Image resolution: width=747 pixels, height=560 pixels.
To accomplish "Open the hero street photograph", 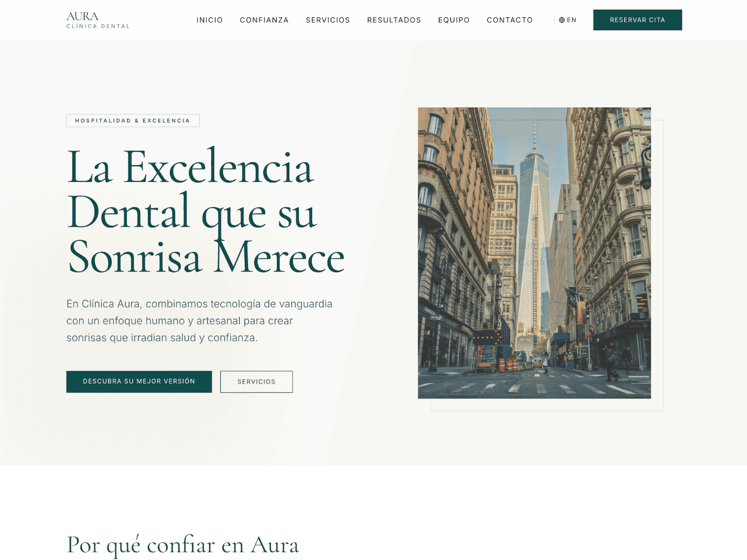I will click(x=534, y=252).
